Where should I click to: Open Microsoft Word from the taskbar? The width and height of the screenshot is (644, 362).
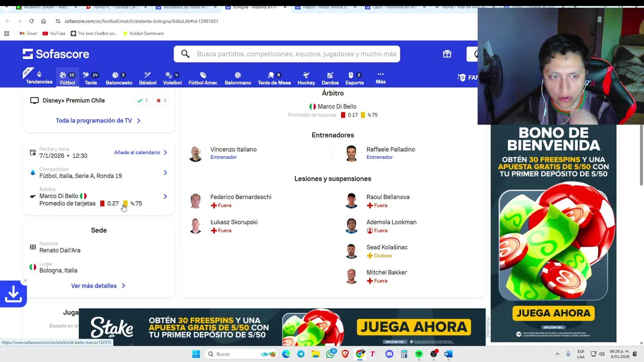(x=448, y=354)
